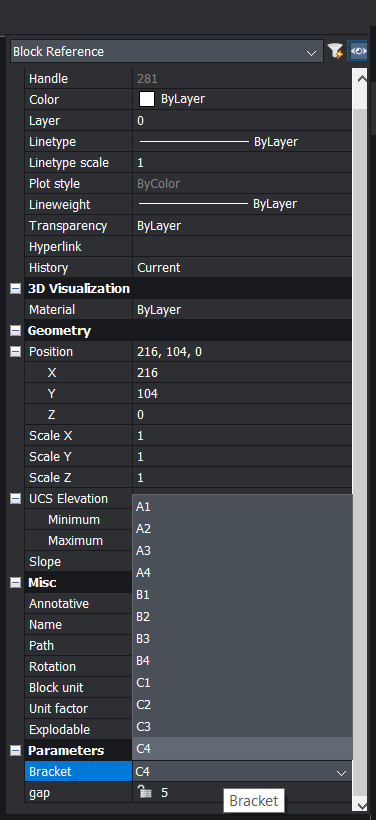This screenshot has width=376, height=820.
Task: Click the white Color swatch ByLayer
Action: point(147,99)
